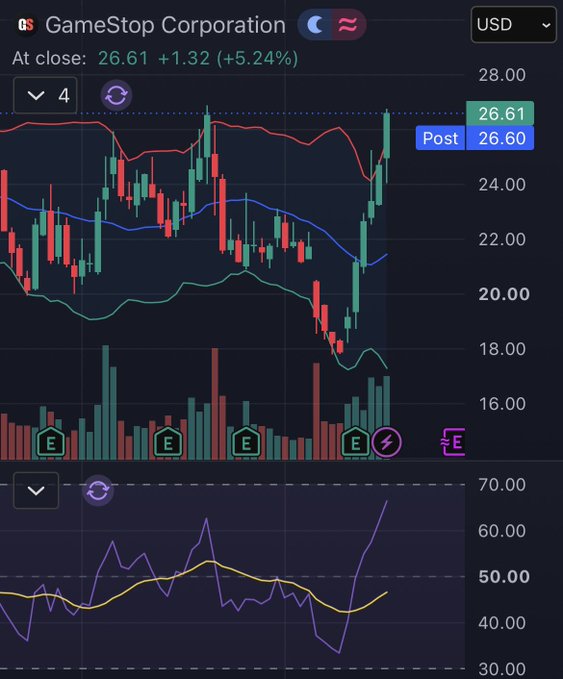Open the USD currency dropdown

(x=514, y=25)
